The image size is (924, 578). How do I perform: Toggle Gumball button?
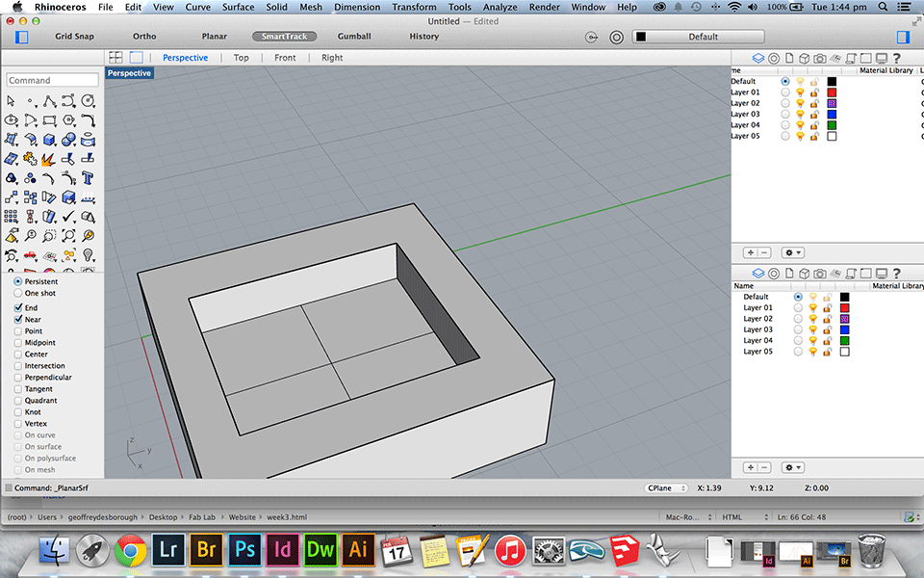[354, 36]
